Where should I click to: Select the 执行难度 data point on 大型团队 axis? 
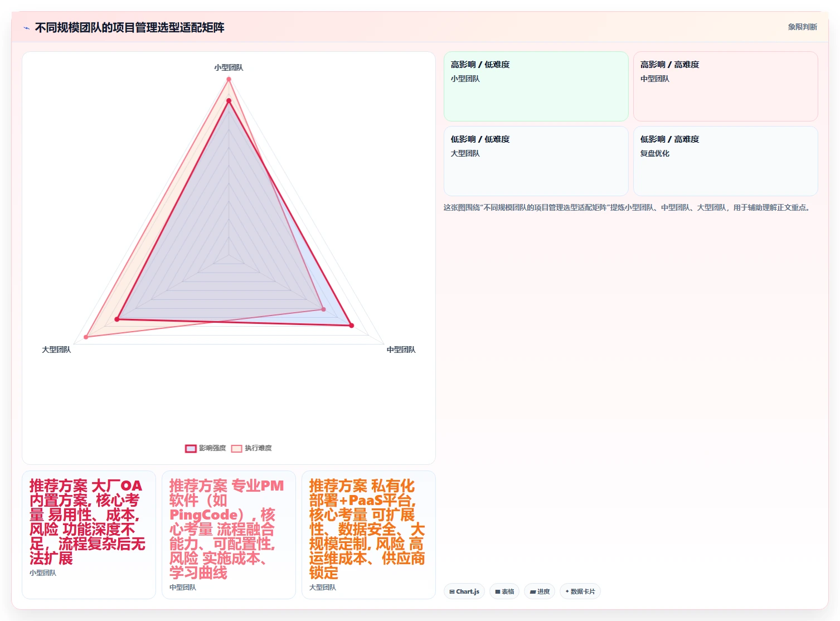click(86, 337)
